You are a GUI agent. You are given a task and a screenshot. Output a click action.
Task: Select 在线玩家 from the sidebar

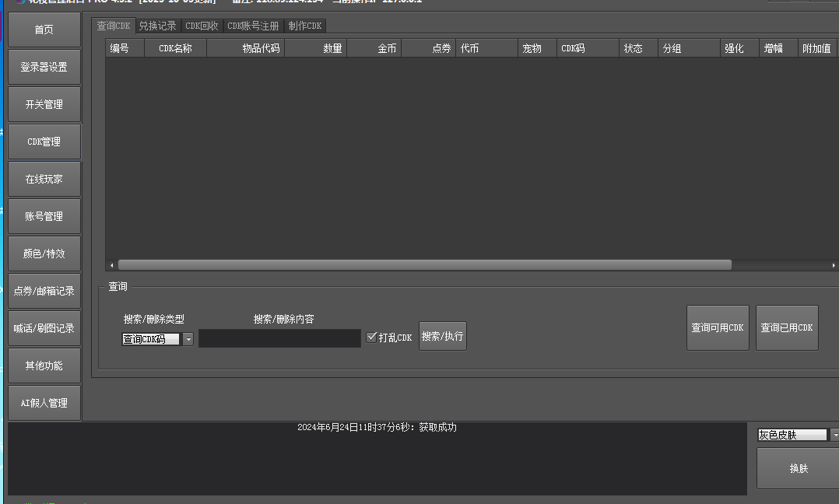tap(44, 179)
